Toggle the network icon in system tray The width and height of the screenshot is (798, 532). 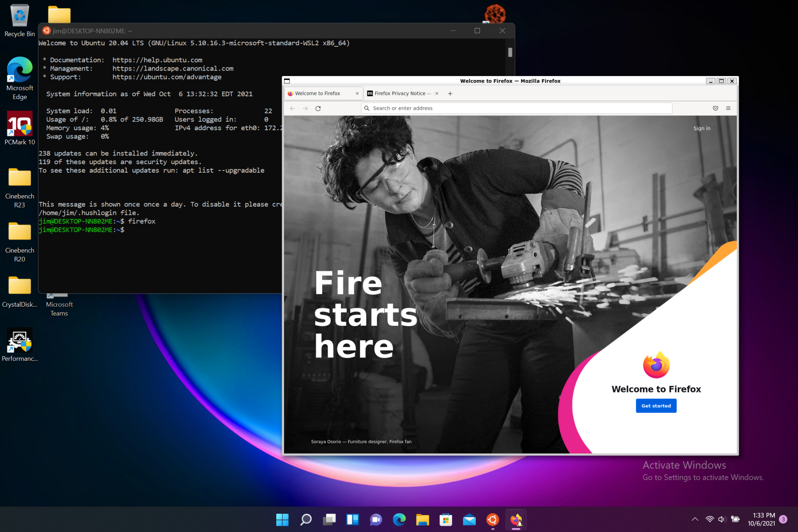pos(709,519)
